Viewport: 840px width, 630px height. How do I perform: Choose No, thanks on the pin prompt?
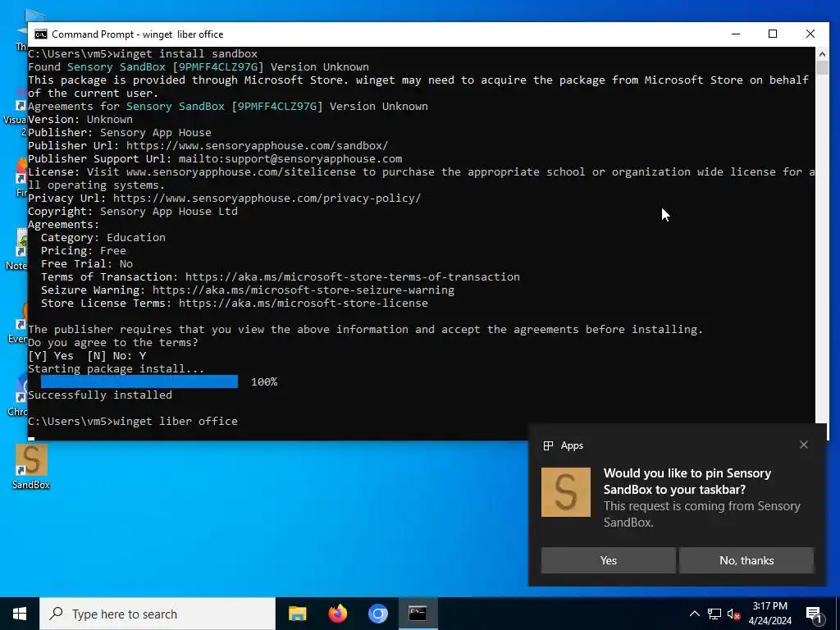point(746,560)
